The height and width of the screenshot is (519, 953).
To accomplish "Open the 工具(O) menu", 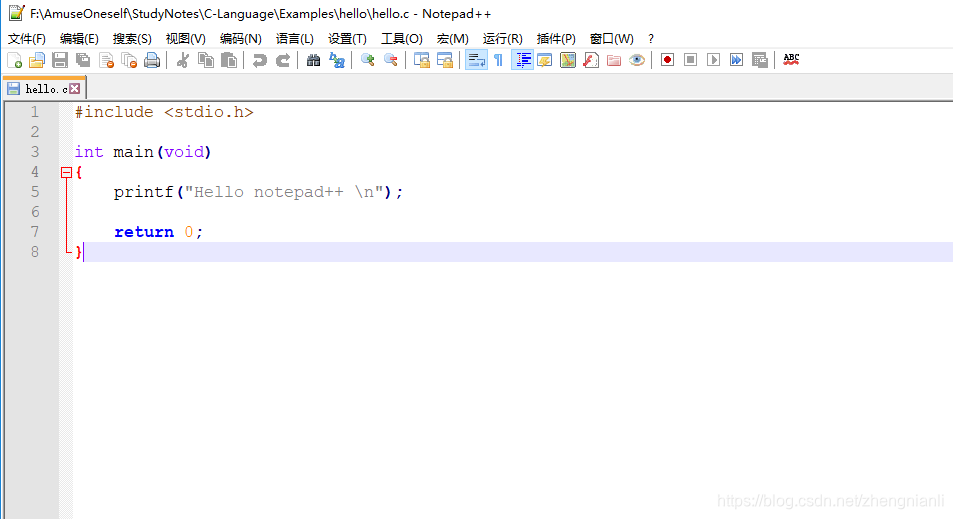I will 402,39.
